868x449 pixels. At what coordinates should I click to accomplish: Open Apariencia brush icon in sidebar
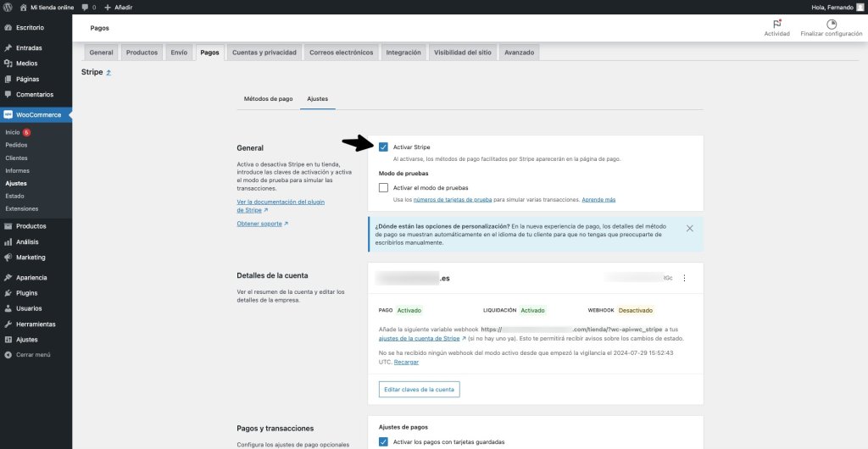click(8, 278)
